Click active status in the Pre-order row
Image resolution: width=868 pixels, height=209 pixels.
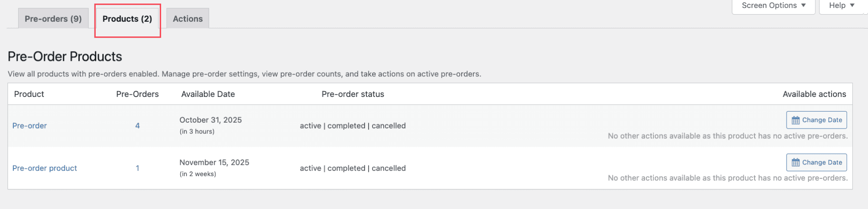pyautogui.click(x=310, y=126)
